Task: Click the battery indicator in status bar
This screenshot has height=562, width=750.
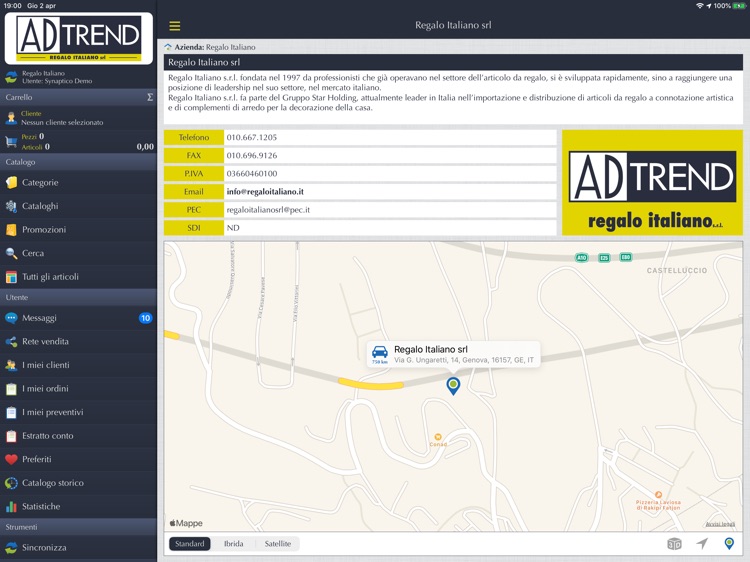Action: coord(739,6)
